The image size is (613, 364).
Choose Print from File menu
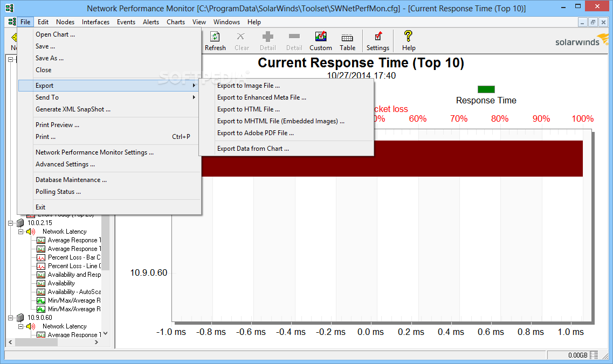point(109,137)
